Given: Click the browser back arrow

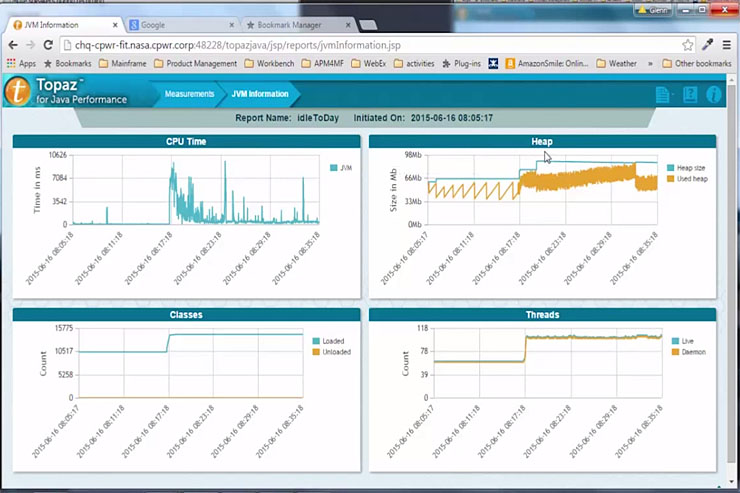Looking at the screenshot, I should (x=12, y=45).
